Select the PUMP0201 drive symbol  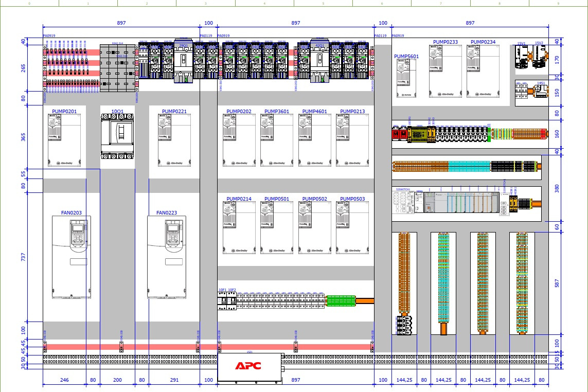(x=64, y=140)
